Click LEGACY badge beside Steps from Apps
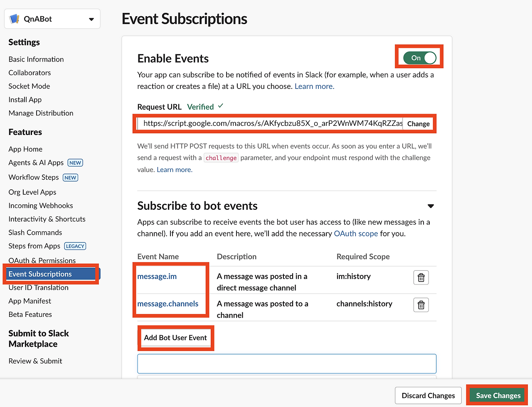 click(x=75, y=246)
